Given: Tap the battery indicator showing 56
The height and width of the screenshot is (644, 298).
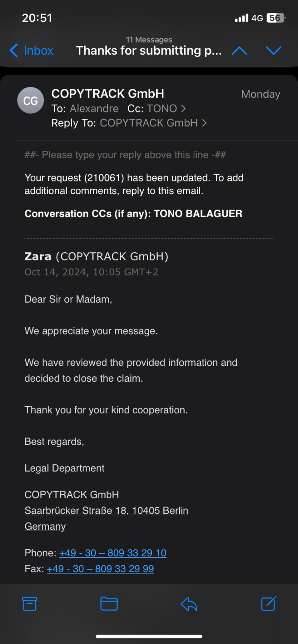Looking at the screenshot, I should click(274, 17).
